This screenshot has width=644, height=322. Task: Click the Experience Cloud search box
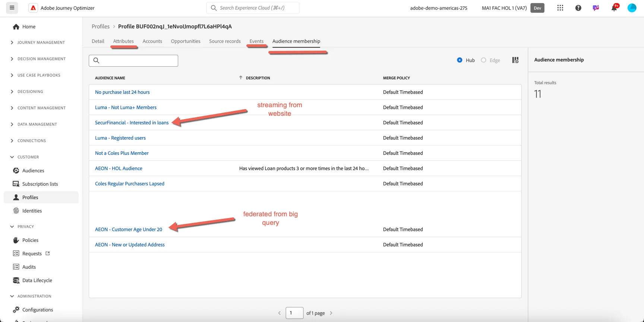pos(253,8)
